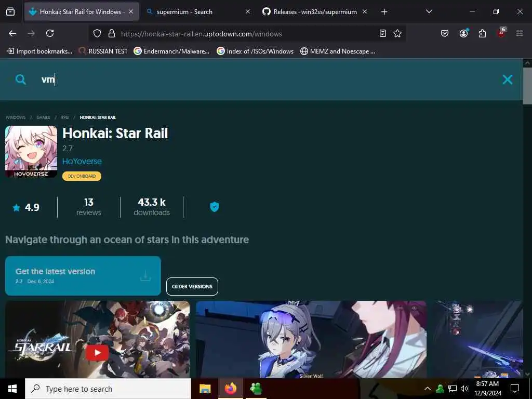Close the Honkai: Star Rail tab

131,12
